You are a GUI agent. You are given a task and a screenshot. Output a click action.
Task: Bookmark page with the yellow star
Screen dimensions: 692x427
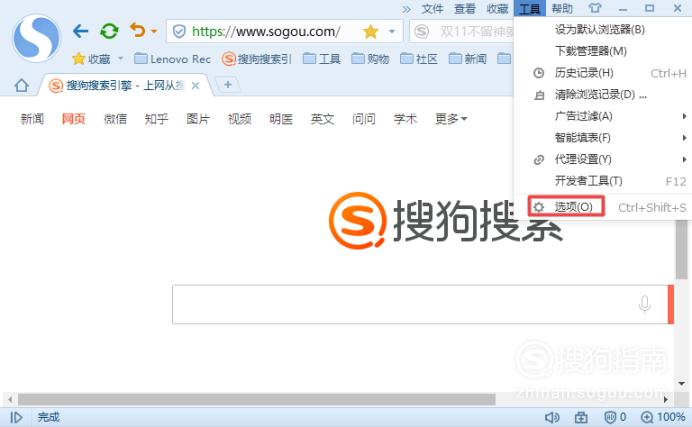pos(370,31)
